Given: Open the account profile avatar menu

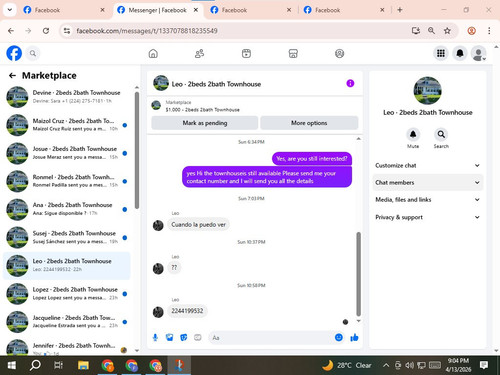Looking at the screenshot, I should [x=479, y=53].
